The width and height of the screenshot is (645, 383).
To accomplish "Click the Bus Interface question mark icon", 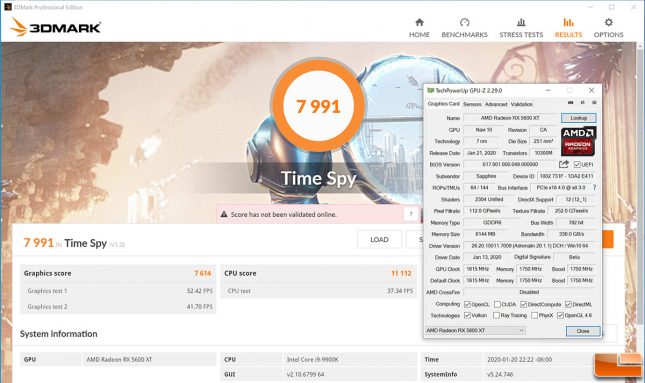I will 594,188.
